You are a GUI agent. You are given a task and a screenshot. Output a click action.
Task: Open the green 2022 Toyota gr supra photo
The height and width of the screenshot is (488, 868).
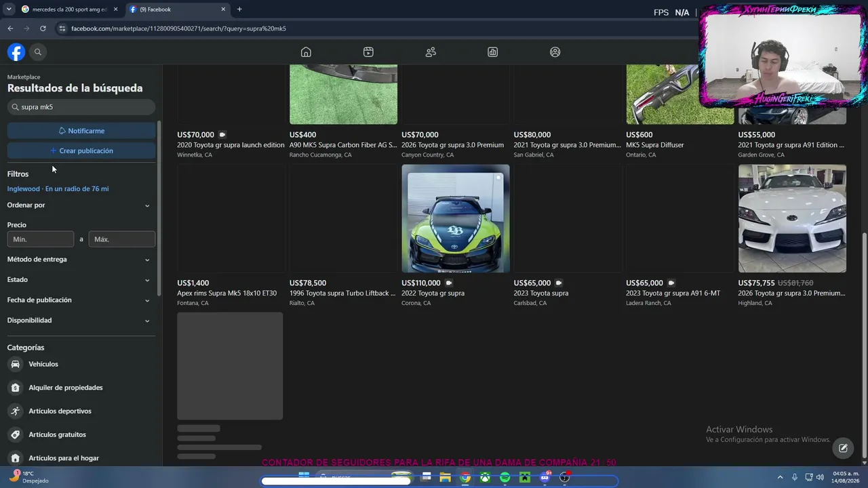tap(456, 218)
